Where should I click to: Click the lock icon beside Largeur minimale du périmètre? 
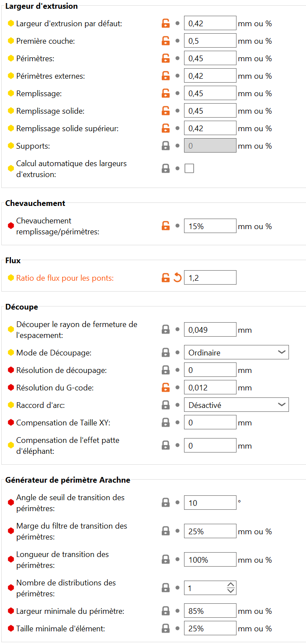pos(166,611)
